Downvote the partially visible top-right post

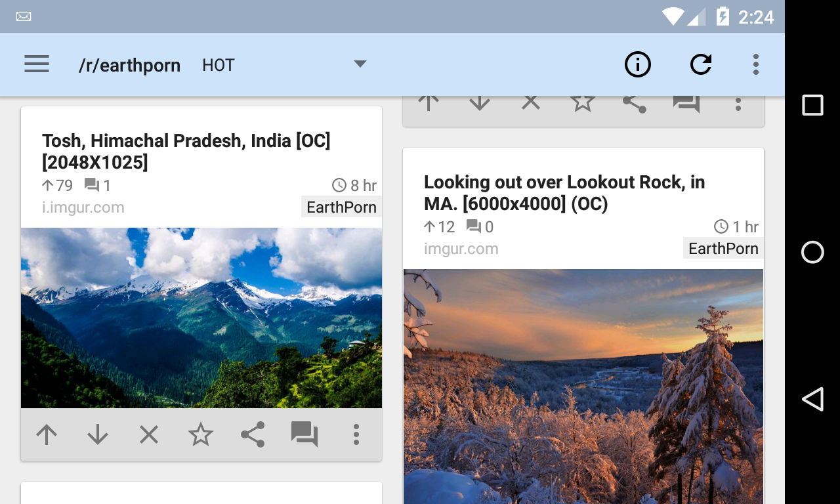tap(480, 103)
